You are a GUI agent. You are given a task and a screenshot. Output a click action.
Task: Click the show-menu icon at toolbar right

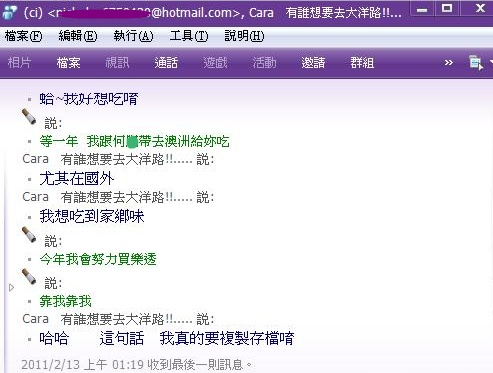point(476,63)
